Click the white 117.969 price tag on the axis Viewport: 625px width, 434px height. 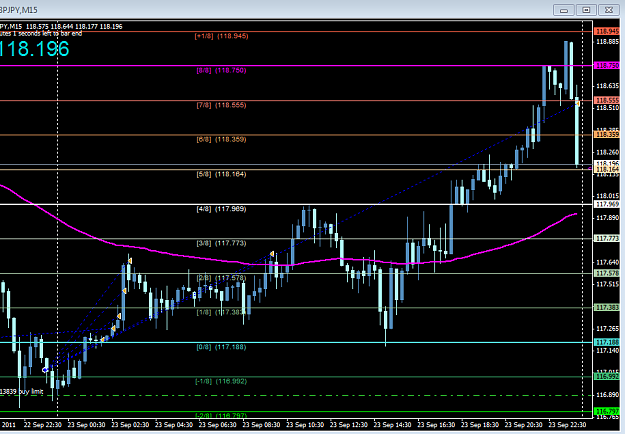[x=607, y=204]
